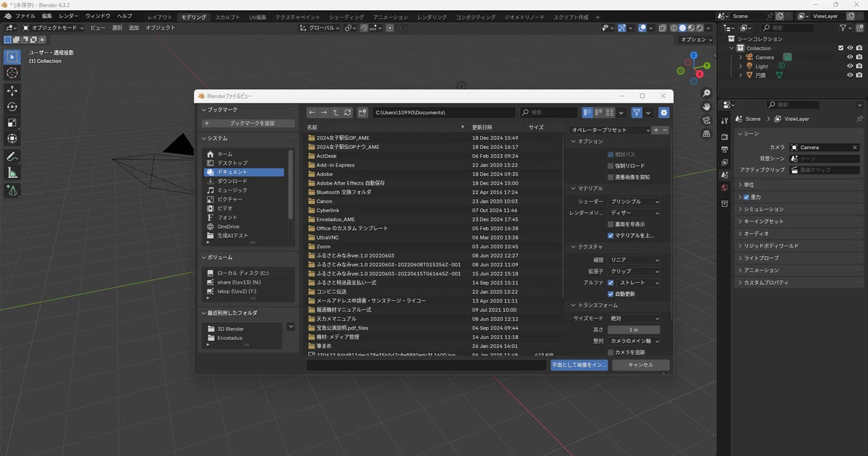Refresh the file list in file browser
Screen dimensions: 868x456
click(348, 113)
